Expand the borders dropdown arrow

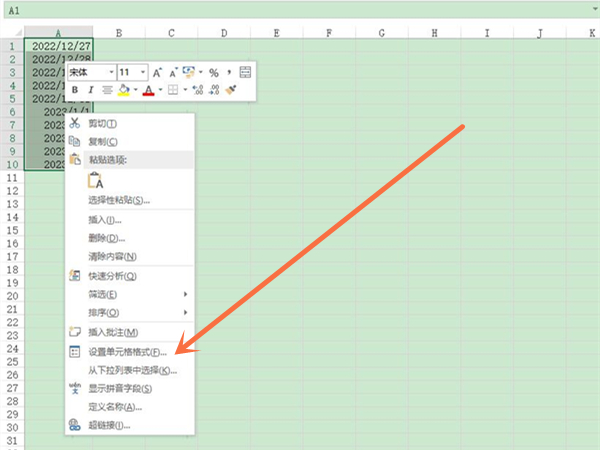[x=183, y=90]
